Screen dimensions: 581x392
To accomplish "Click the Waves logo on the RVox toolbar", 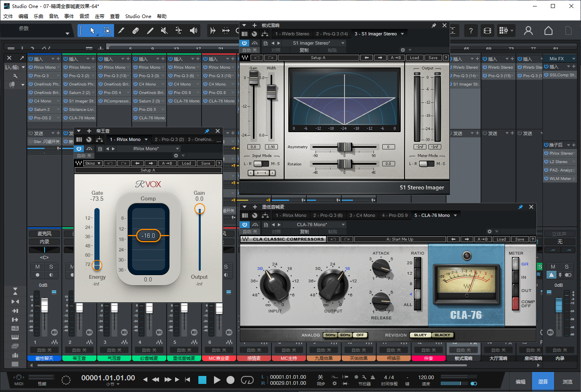I will 79,163.
